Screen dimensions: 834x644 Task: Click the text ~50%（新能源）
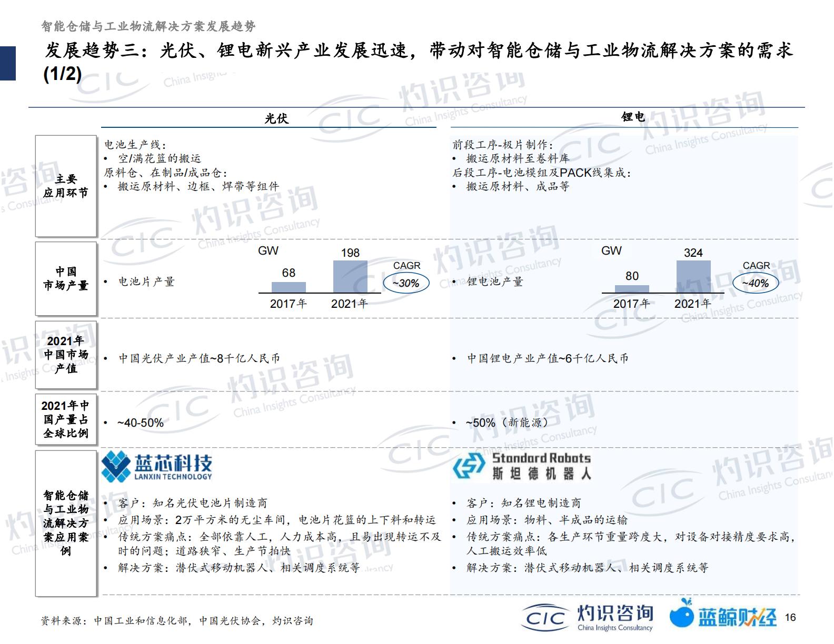click(507, 422)
